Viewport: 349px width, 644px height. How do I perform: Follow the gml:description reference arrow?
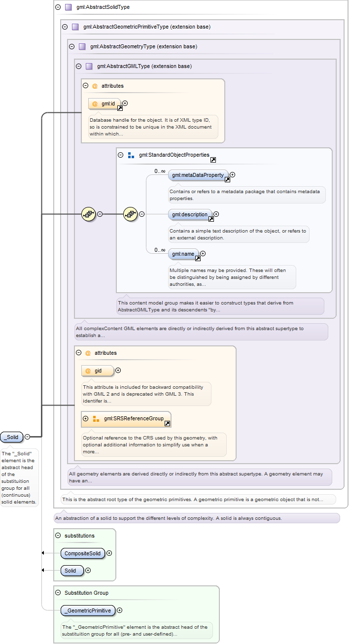coord(211,219)
